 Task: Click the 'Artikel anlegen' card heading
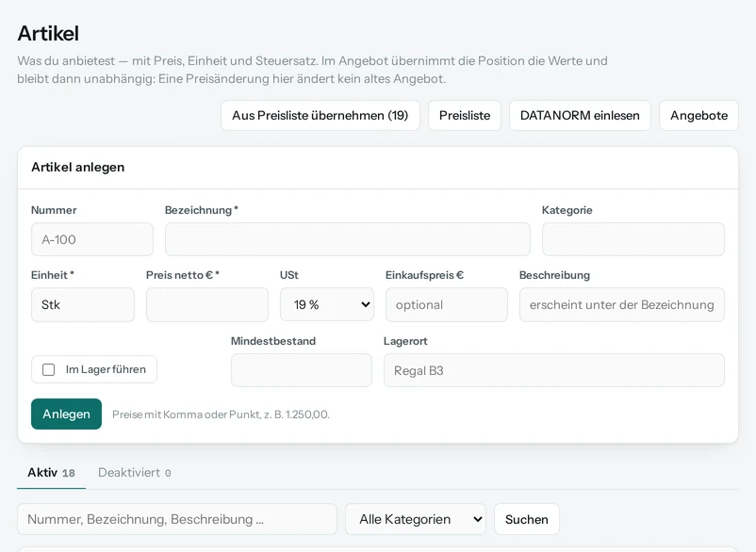[x=78, y=167]
